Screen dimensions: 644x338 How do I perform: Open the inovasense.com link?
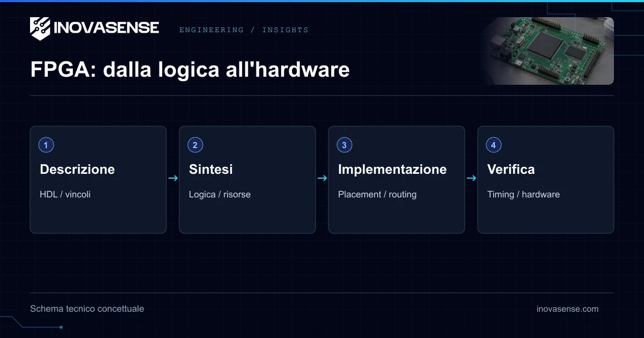[568, 308]
